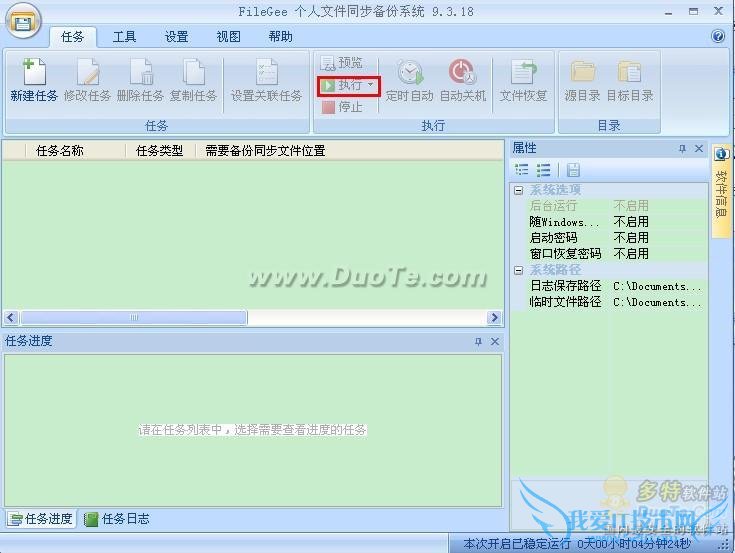Click the 修改任务 edit task icon

(87, 80)
